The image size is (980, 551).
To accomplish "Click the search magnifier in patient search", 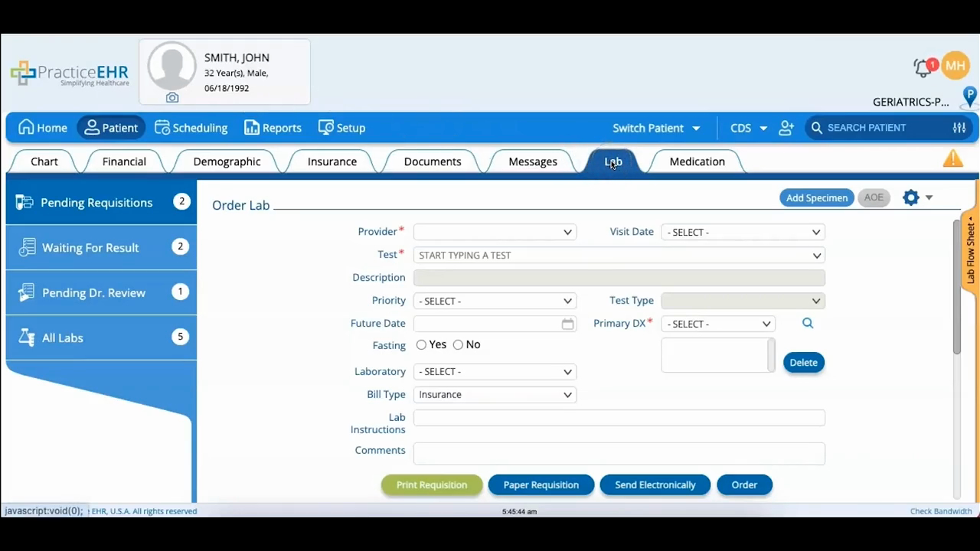I will tap(817, 128).
